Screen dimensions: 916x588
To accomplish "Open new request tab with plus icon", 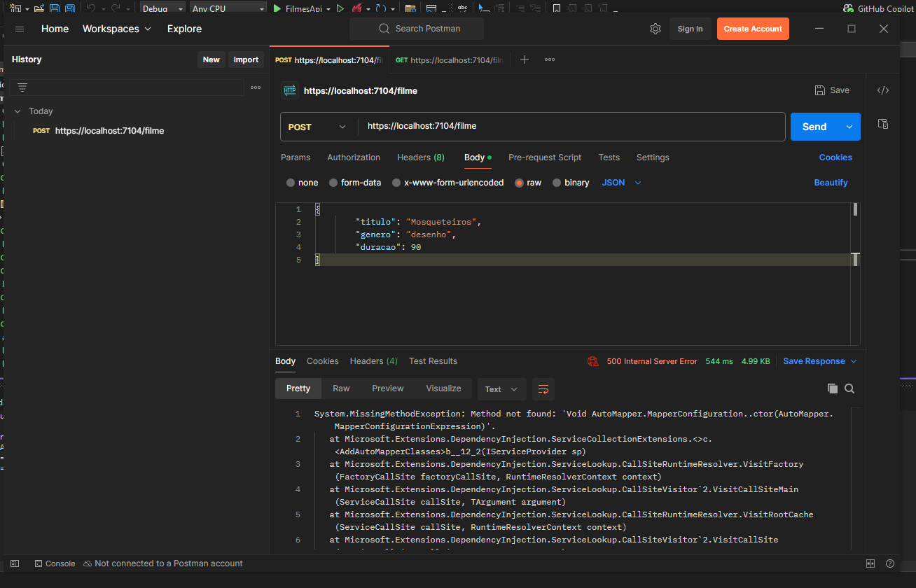I will [x=524, y=59].
